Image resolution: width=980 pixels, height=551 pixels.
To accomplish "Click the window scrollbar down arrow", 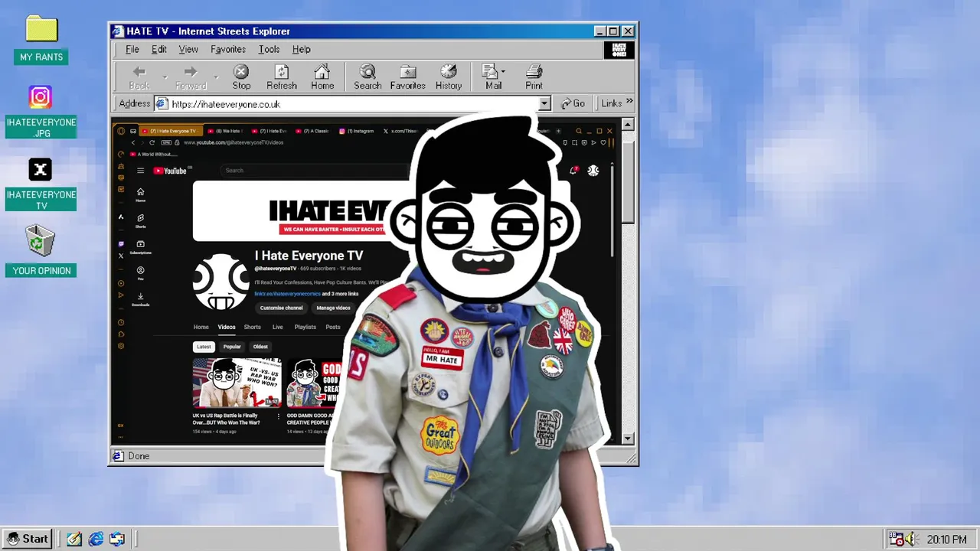I will pos(629,439).
